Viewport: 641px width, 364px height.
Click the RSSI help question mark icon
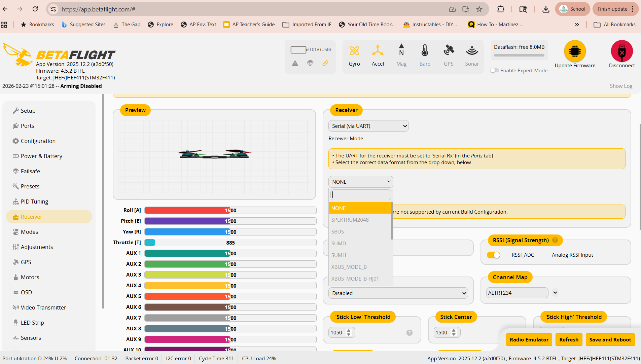[555, 240]
